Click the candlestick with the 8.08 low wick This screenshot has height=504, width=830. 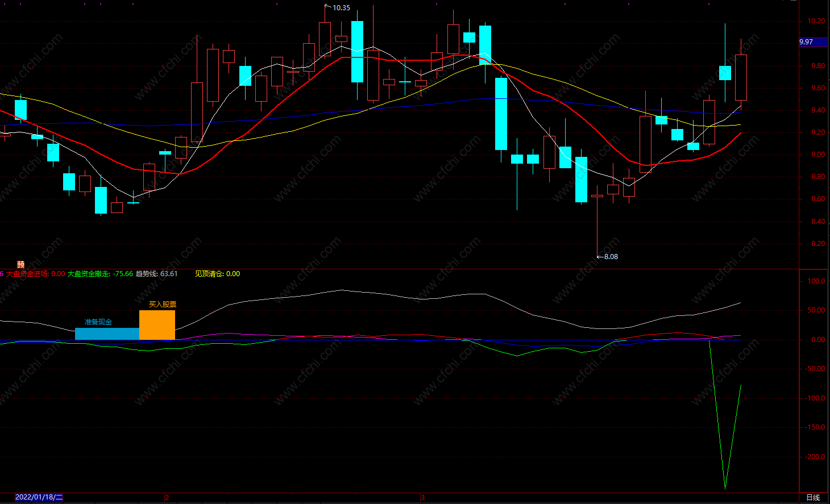point(597,220)
